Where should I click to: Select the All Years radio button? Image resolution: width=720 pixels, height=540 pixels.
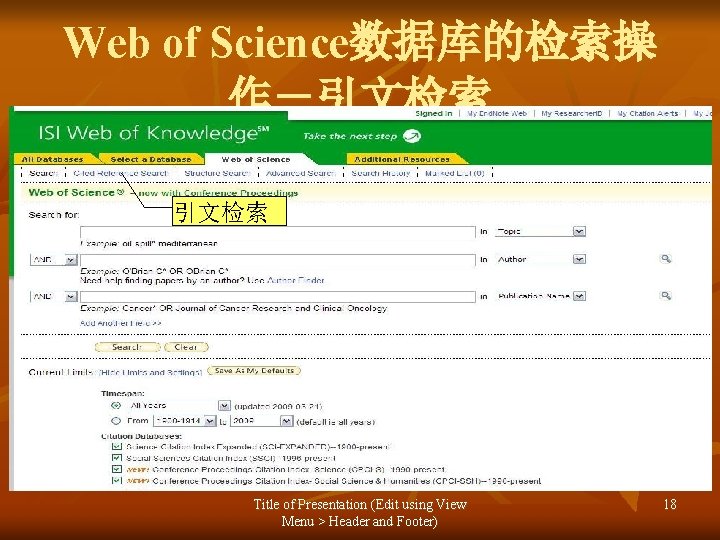coord(116,405)
